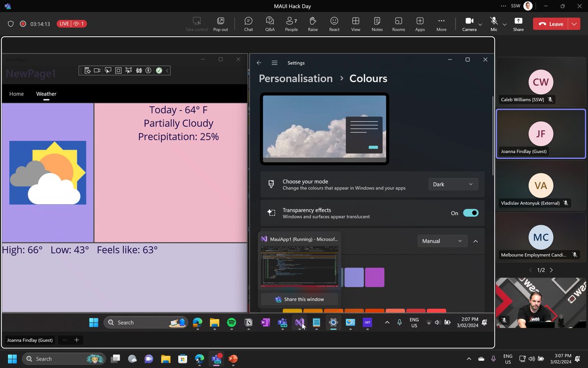Collapse the accent colour section chevron
Image resolution: width=588 pixels, height=368 pixels.
(x=476, y=241)
